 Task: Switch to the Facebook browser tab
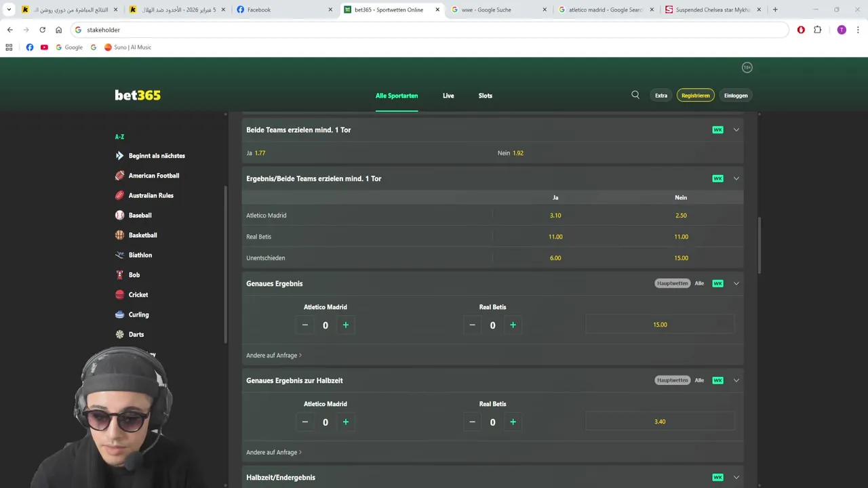(285, 9)
